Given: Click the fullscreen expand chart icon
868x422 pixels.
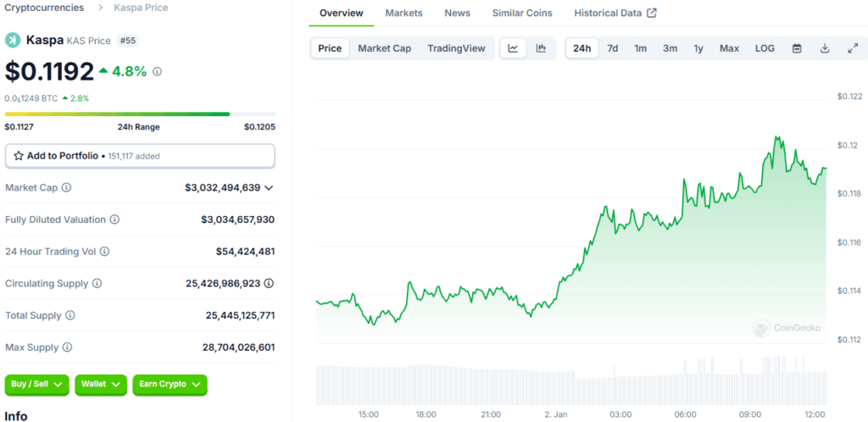Looking at the screenshot, I should pyautogui.click(x=853, y=48).
